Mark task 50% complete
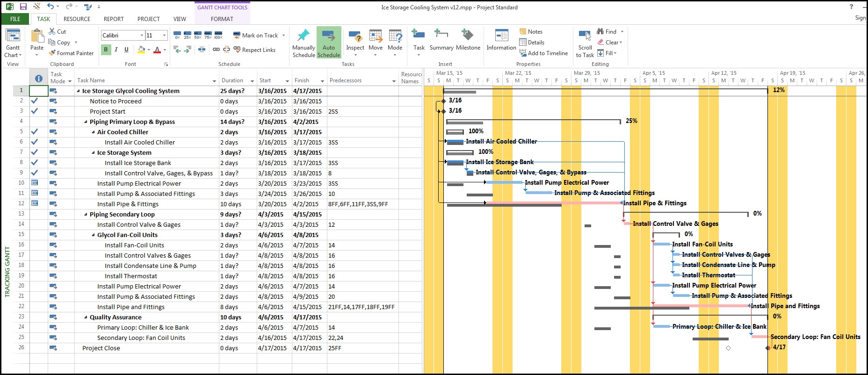Screen dimensions: 868x375 198,36
